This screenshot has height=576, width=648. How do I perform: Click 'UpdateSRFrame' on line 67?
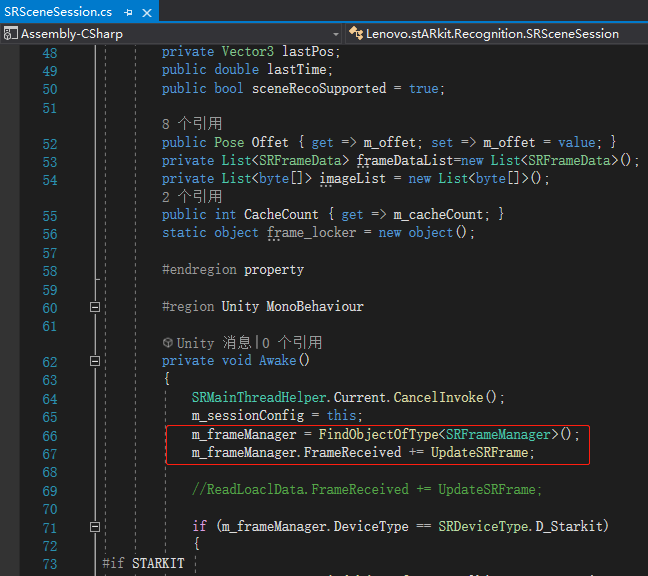[479, 452]
